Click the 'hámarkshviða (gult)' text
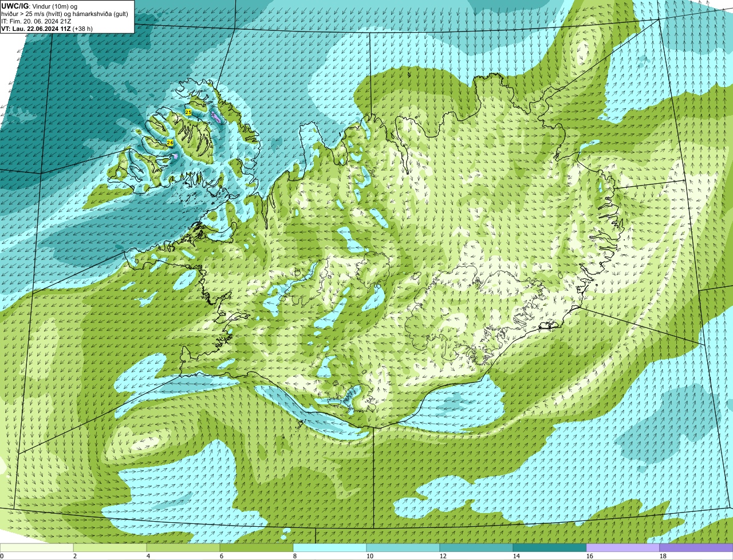This screenshot has height=560, width=733. (100, 14)
